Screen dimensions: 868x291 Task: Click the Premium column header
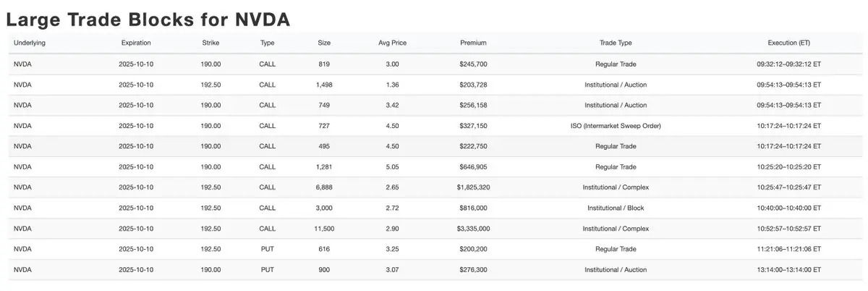(x=473, y=43)
